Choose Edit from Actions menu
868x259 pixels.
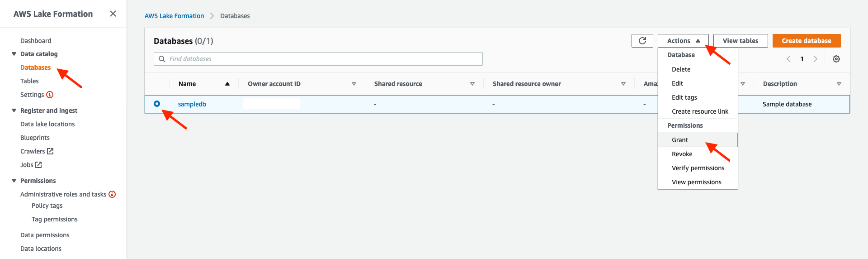(x=698, y=83)
